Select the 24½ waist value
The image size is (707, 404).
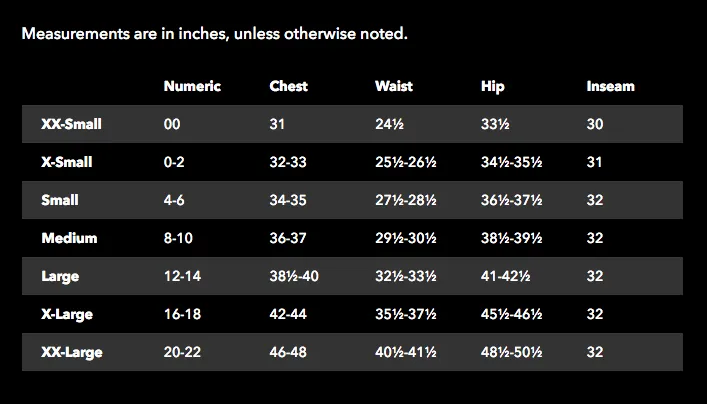pyautogui.click(x=389, y=124)
